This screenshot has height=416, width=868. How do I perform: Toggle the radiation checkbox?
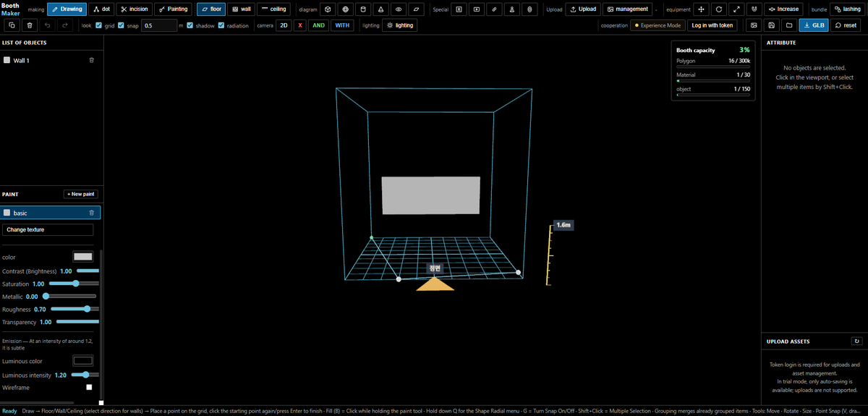coord(221,25)
